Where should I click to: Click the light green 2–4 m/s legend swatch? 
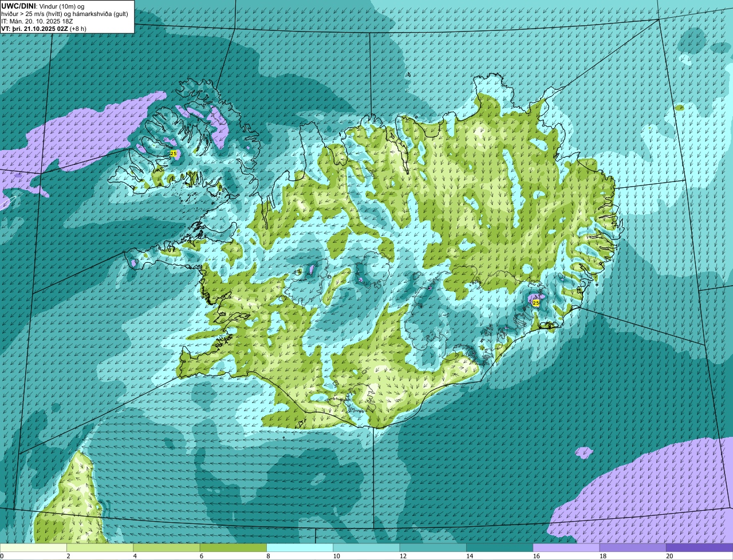(x=101, y=548)
